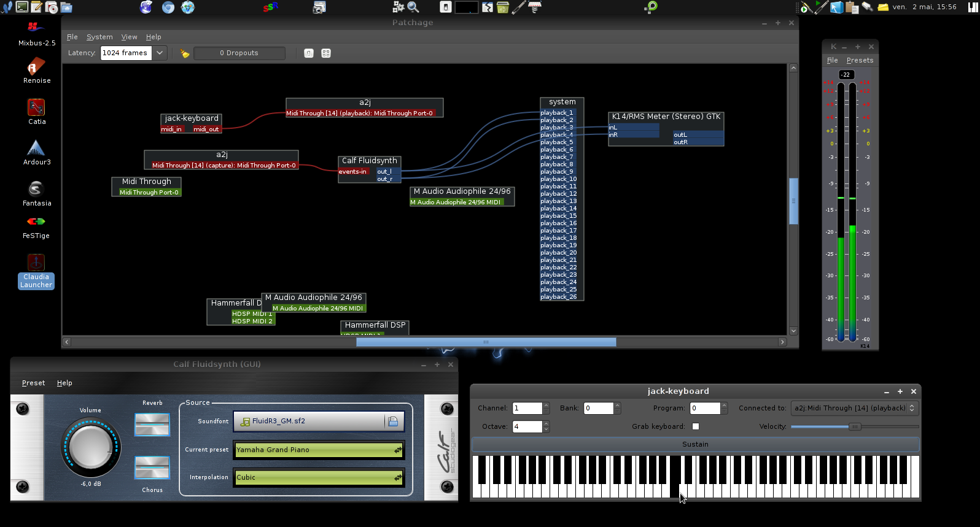The width and height of the screenshot is (980, 527).
Task: Open the soundfont file browser icon
Action: click(393, 421)
